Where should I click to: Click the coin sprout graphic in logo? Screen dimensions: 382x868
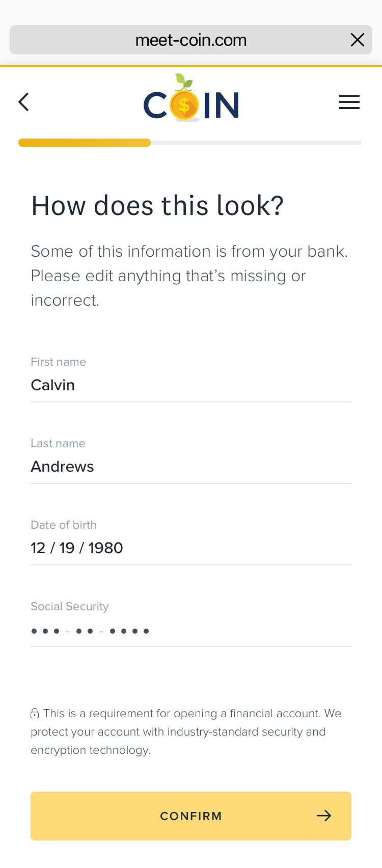click(x=182, y=82)
